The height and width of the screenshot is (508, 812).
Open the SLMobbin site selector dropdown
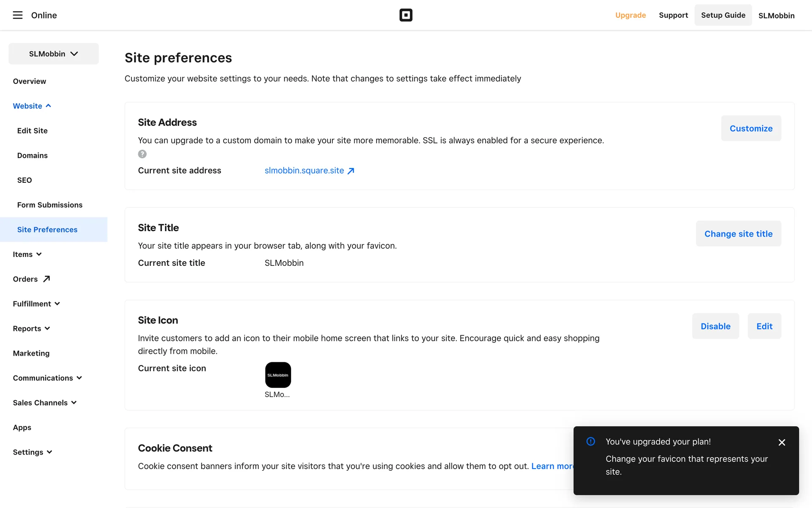pyautogui.click(x=54, y=54)
